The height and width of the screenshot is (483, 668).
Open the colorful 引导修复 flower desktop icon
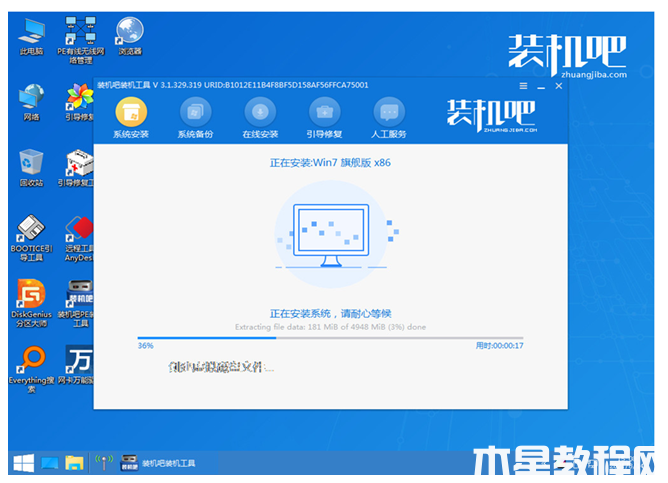[80, 102]
